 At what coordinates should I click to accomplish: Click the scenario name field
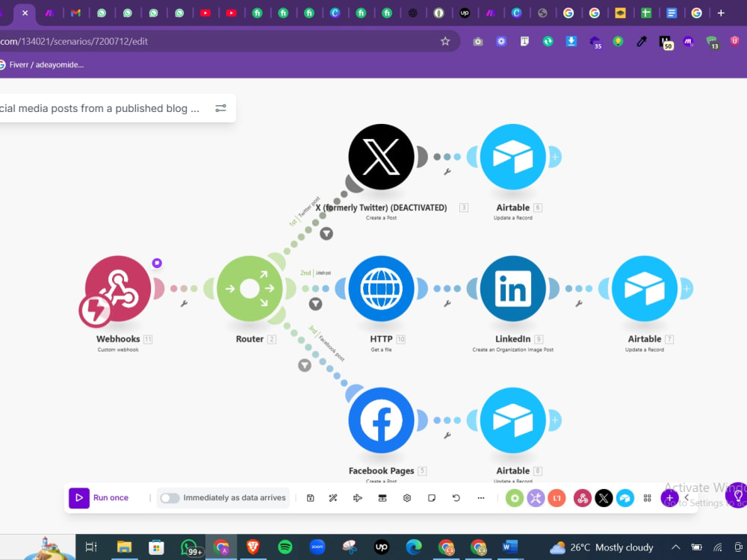point(99,108)
